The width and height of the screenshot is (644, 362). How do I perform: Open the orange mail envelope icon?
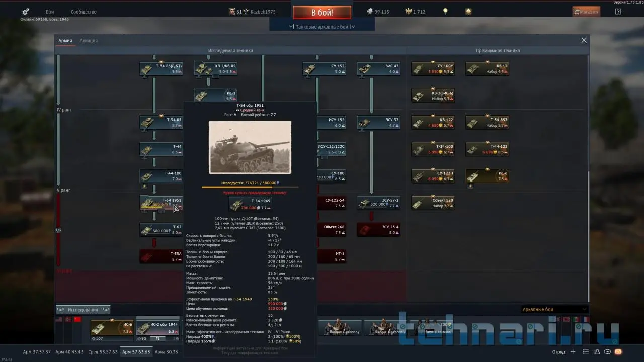618,351
